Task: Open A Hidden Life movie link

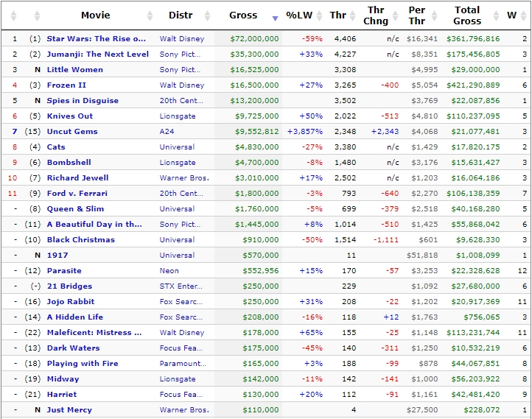Action: point(75,317)
